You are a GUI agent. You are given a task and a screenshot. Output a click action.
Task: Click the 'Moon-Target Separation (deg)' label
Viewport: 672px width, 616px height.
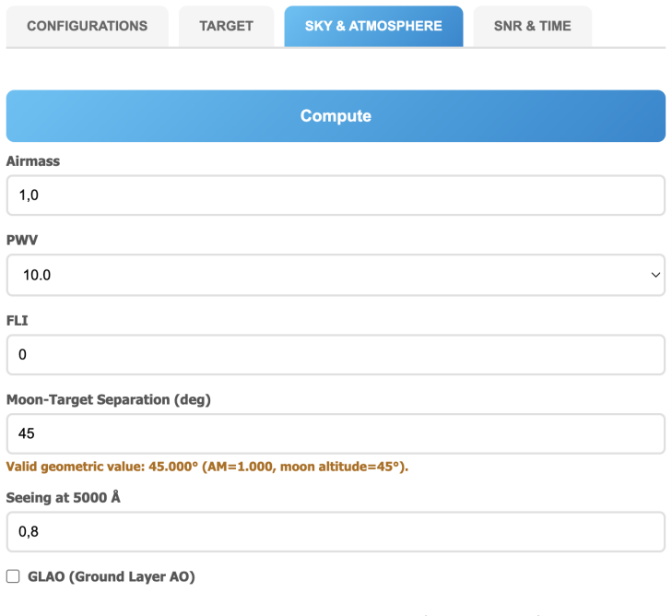pos(109,399)
